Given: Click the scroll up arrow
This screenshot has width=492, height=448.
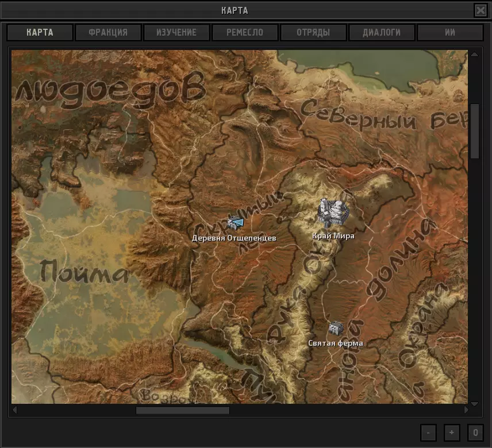Looking at the screenshot, I should (475, 55).
